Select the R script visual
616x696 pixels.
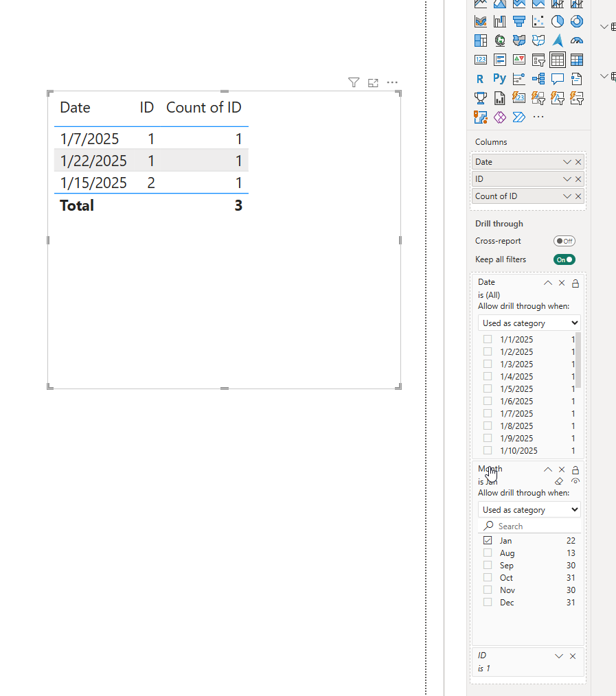[481, 79]
